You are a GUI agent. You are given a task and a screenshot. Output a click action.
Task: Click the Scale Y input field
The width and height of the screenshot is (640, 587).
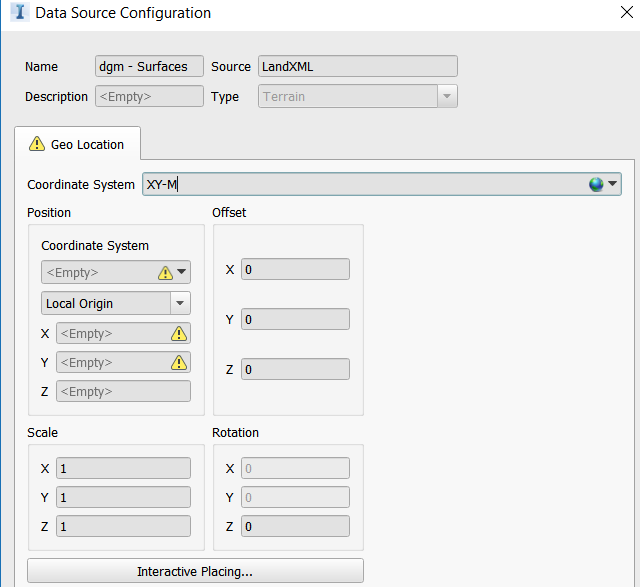click(x=123, y=497)
